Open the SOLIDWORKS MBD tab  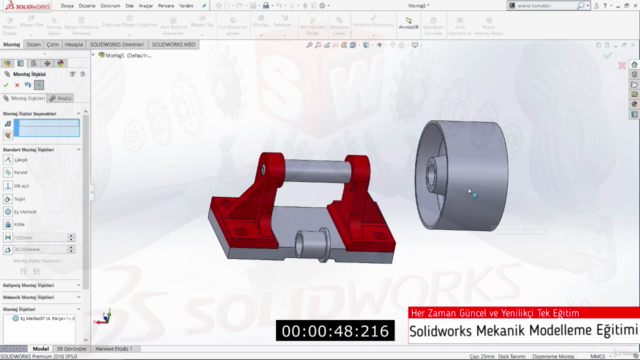point(173,44)
